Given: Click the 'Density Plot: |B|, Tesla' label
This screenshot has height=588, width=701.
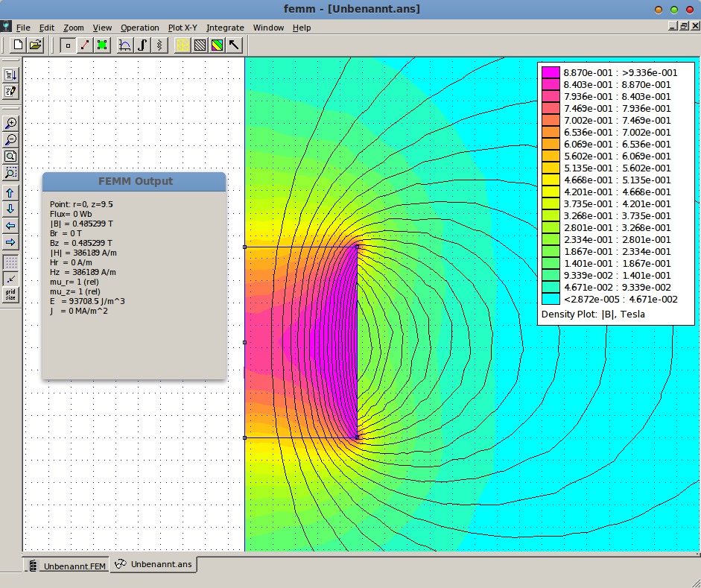Looking at the screenshot, I should 593,314.
